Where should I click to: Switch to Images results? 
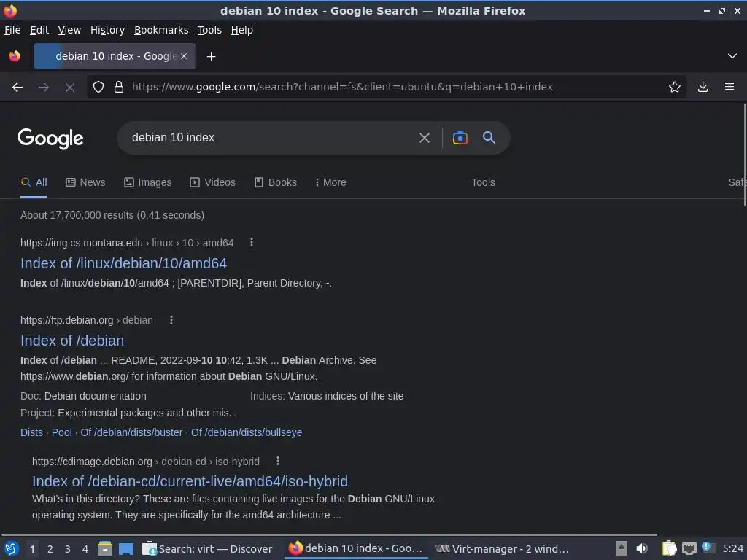click(147, 182)
